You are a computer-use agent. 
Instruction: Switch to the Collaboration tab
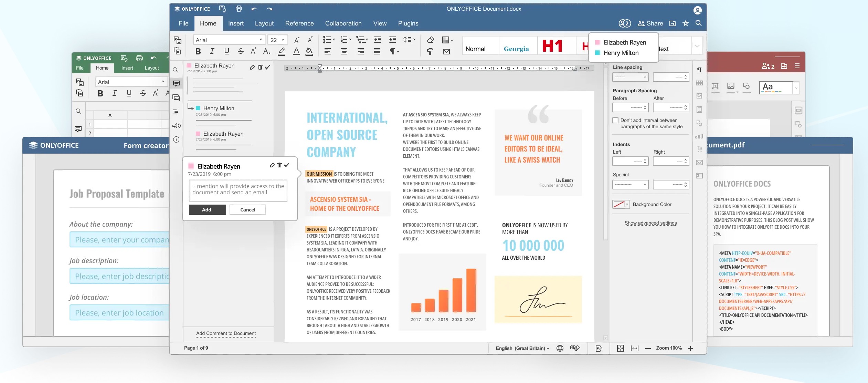343,23
